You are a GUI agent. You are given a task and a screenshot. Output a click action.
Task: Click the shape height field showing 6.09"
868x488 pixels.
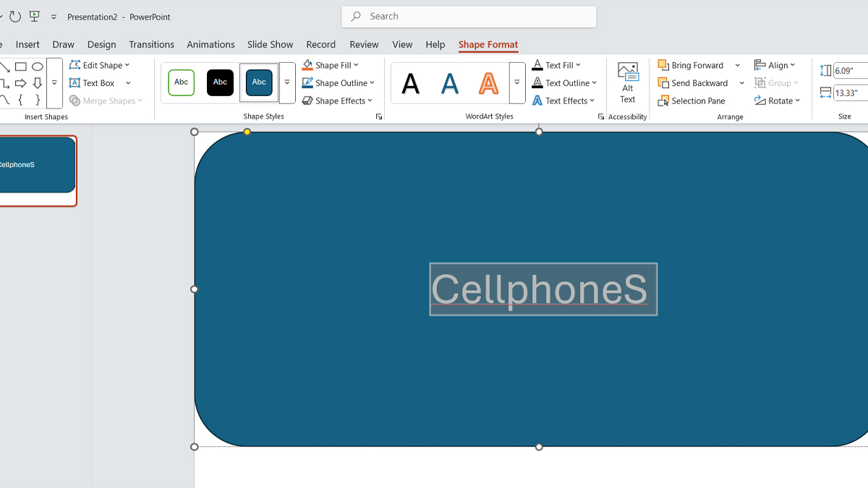pos(851,71)
